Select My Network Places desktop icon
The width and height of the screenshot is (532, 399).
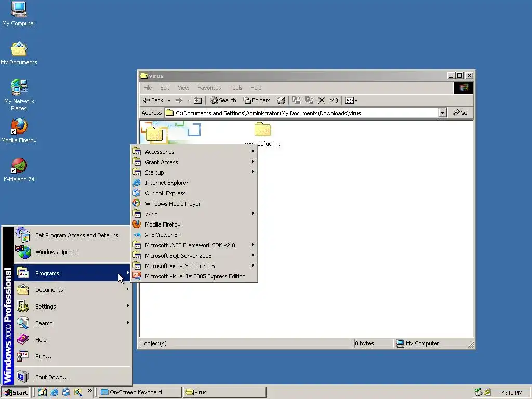tap(19, 95)
